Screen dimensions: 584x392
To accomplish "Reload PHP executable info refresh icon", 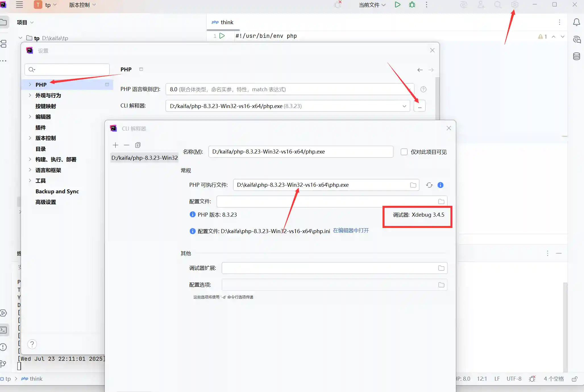I will (429, 185).
